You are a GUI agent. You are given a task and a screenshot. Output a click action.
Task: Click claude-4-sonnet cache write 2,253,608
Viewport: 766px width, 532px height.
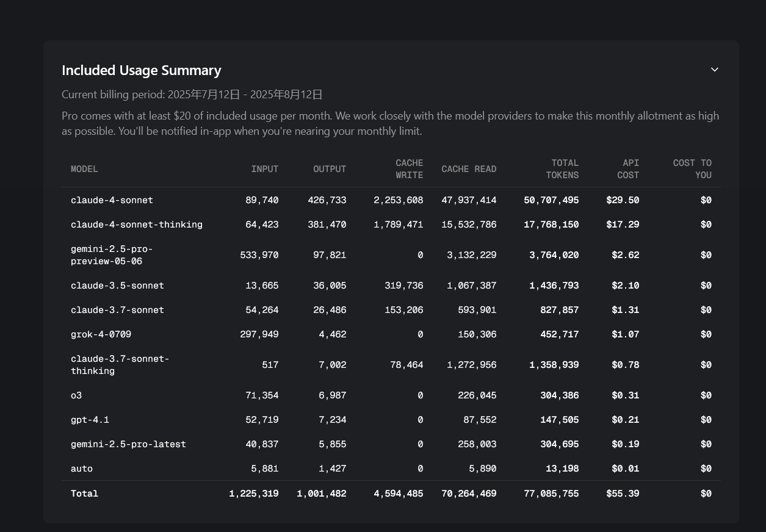[399, 200]
